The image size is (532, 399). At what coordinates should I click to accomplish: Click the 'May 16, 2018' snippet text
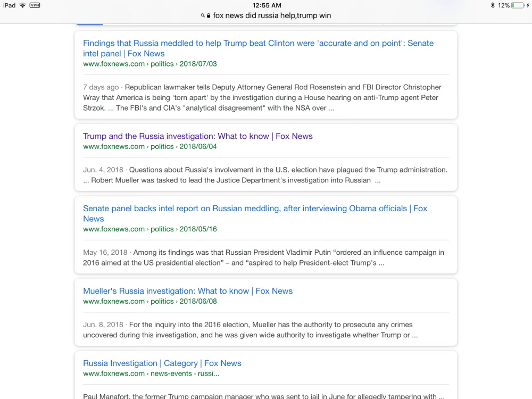pos(264,257)
